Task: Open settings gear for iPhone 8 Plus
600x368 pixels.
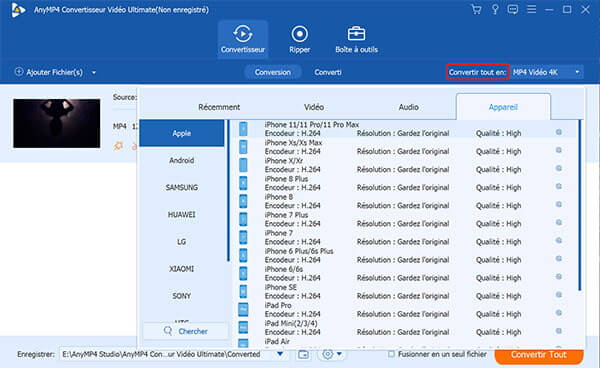Action: pos(559,186)
